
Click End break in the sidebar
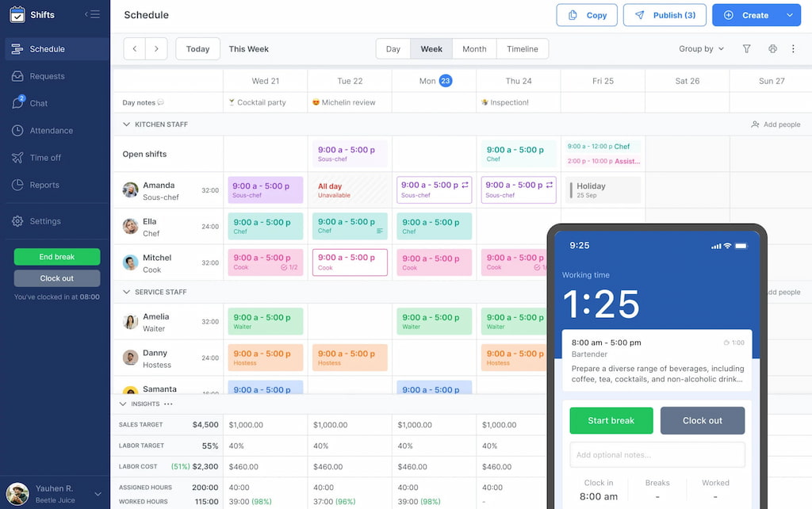pyautogui.click(x=56, y=256)
